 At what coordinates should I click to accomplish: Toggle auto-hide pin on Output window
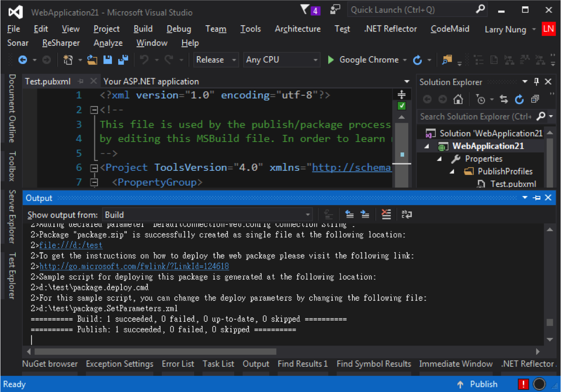tap(537, 198)
